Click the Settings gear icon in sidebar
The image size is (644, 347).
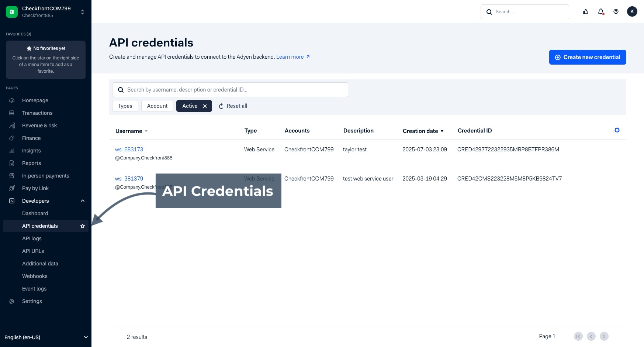click(12, 301)
